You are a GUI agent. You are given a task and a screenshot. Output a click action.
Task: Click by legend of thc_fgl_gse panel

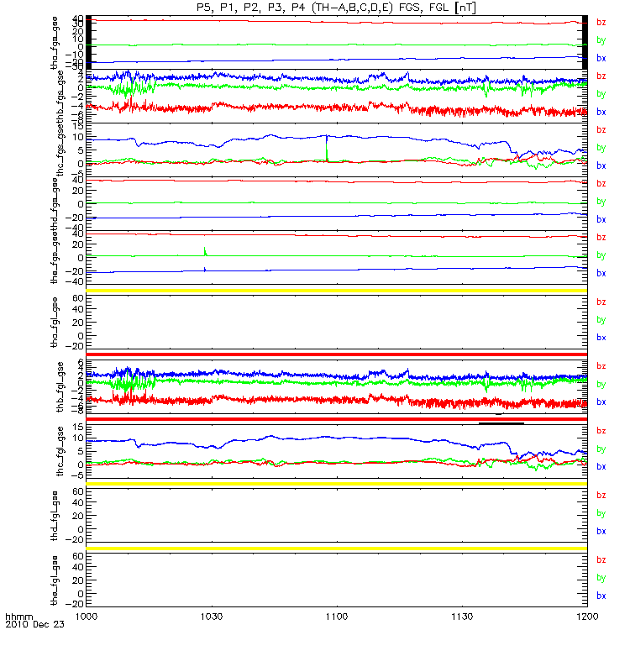coord(601,449)
